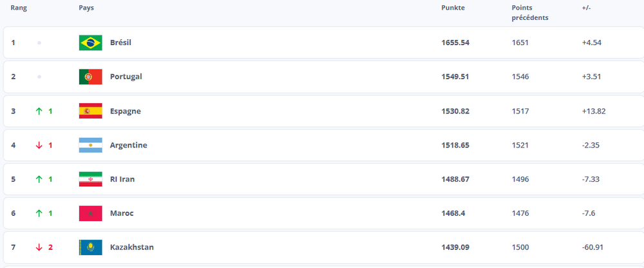This screenshot has height=268, width=644.
Task: Open the RI Iran team name
Action: click(122, 179)
